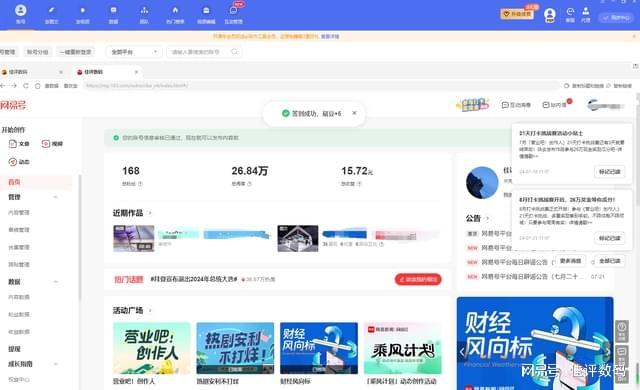Go back with the browser back arrow
640x390 pixels.
[3, 86]
